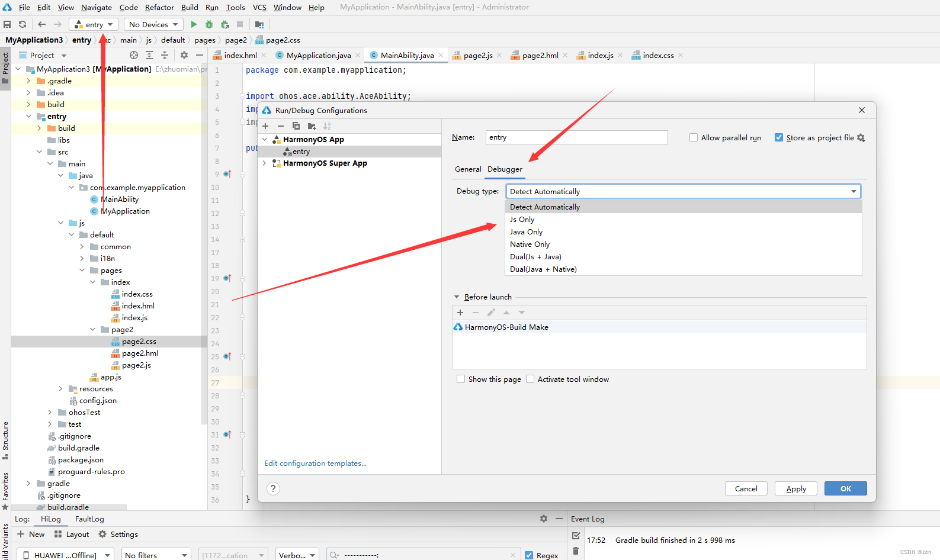Uncheck Store as project file
Screen dimensions: 940x560
coord(779,137)
